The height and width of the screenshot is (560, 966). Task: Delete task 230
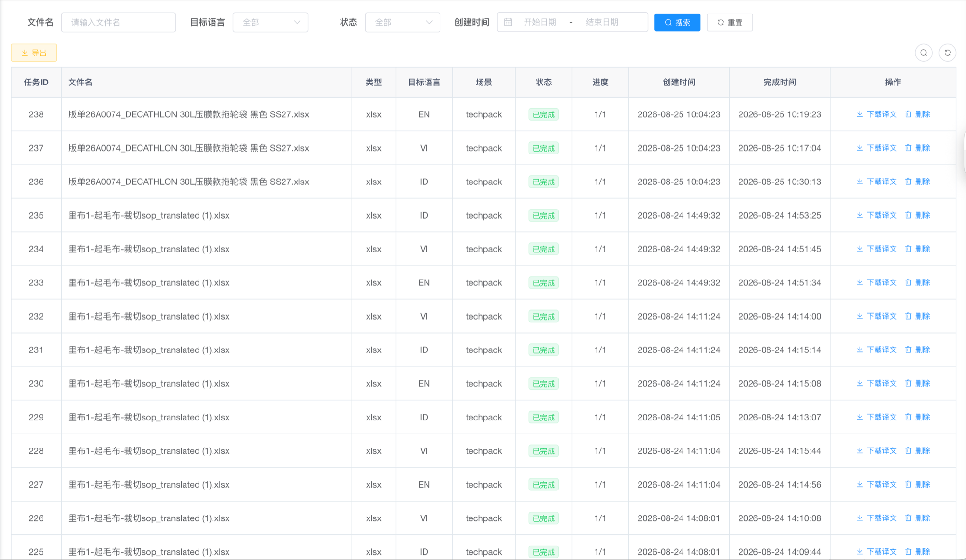point(917,383)
